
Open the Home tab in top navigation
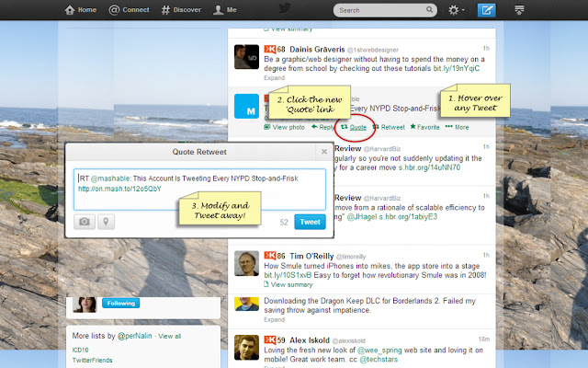80,10
